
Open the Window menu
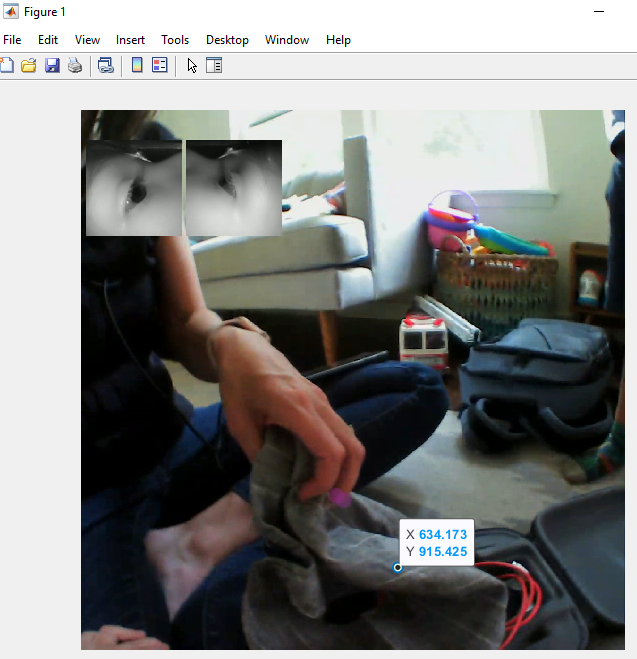287,40
